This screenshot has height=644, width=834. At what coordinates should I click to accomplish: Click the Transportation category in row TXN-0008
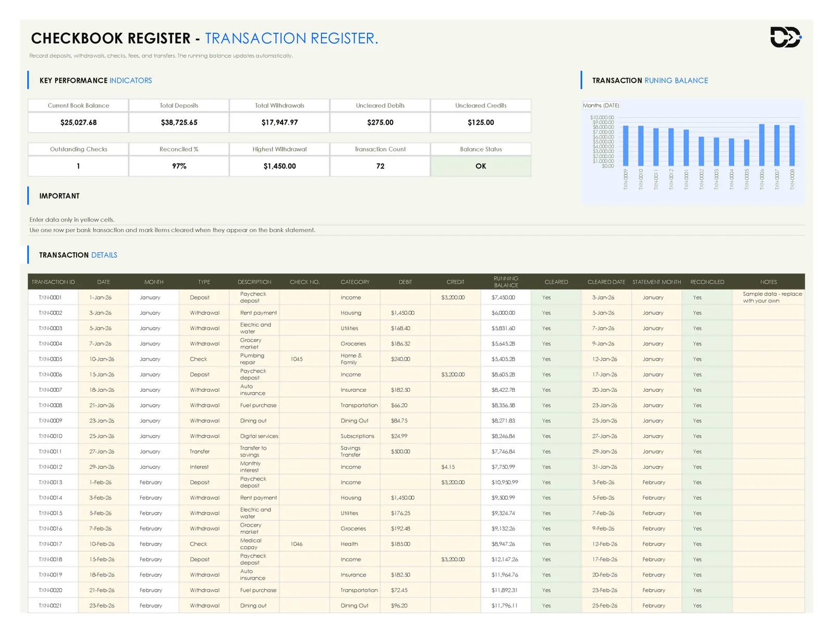tap(355, 405)
